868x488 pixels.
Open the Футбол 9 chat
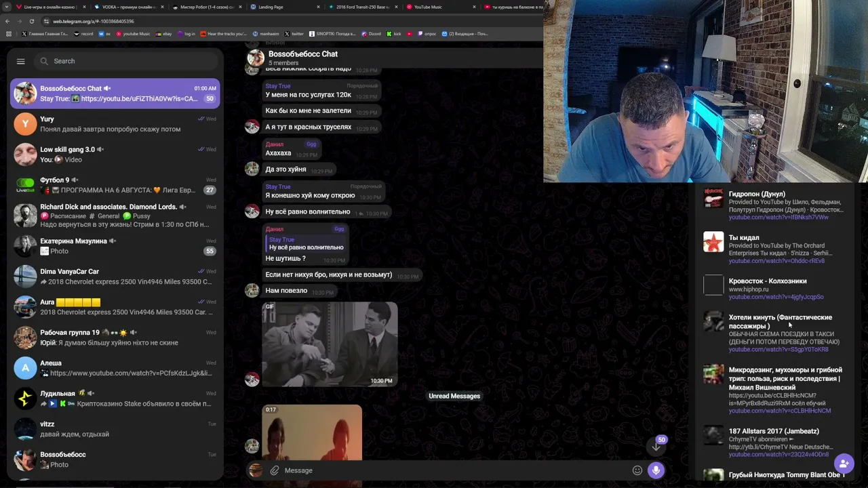pos(115,185)
